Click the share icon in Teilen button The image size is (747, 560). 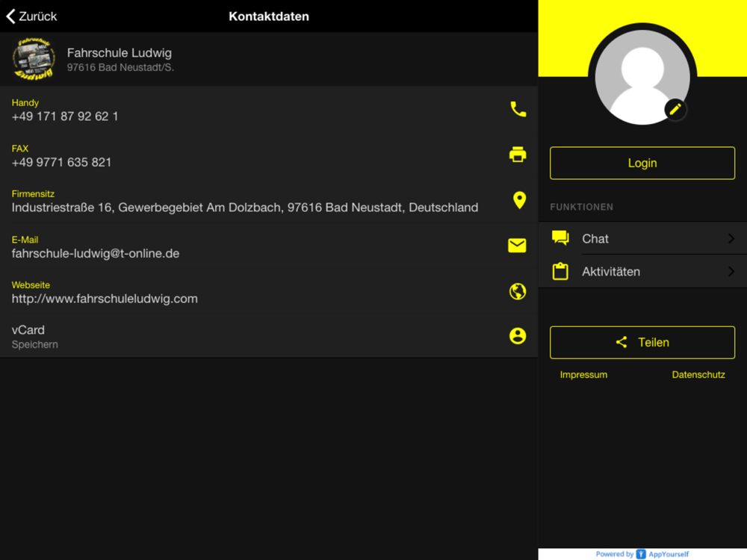pos(622,342)
